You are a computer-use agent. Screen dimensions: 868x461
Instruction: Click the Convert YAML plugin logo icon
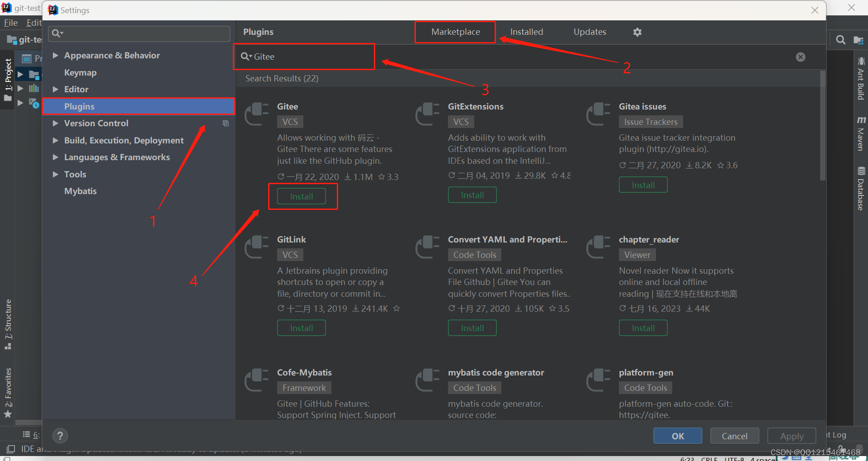click(x=428, y=247)
